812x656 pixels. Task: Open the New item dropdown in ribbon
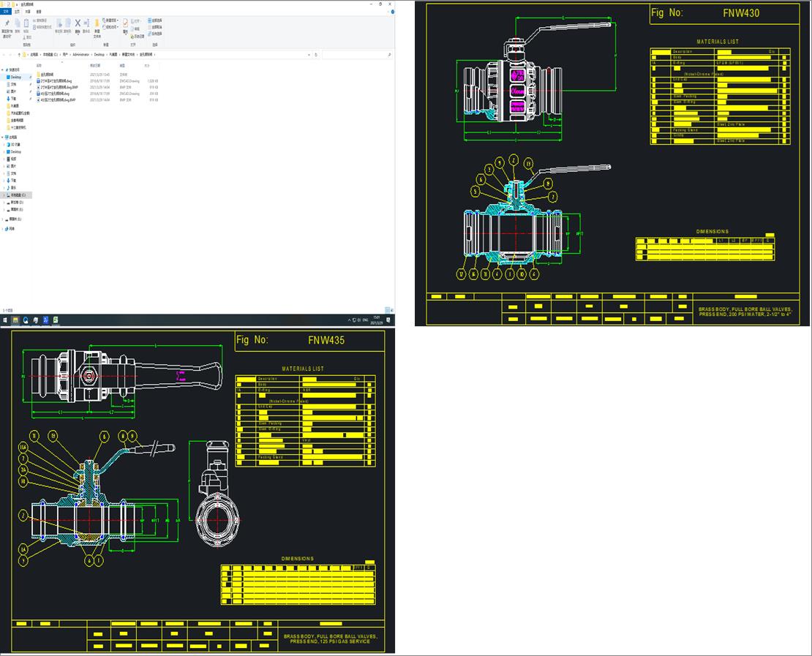(x=110, y=20)
